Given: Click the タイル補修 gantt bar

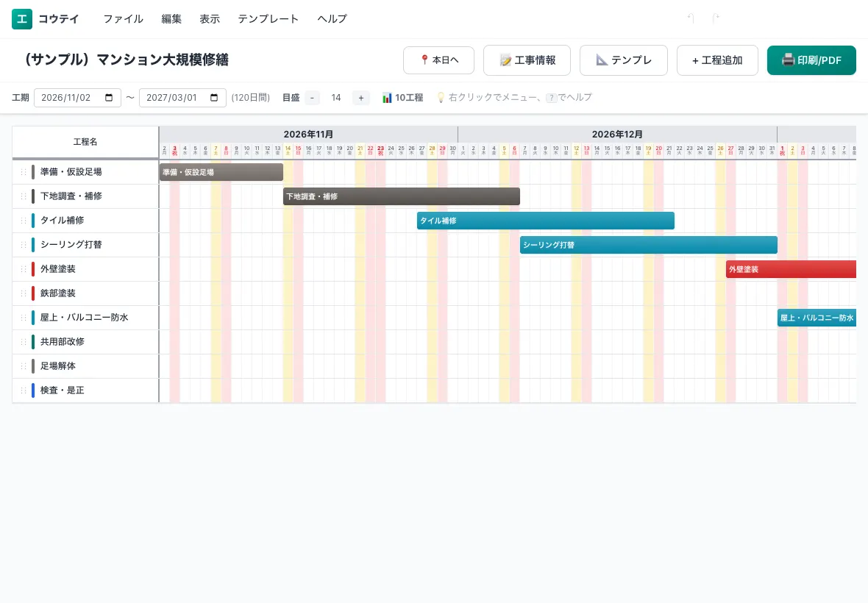Looking at the screenshot, I should click(x=546, y=220).
